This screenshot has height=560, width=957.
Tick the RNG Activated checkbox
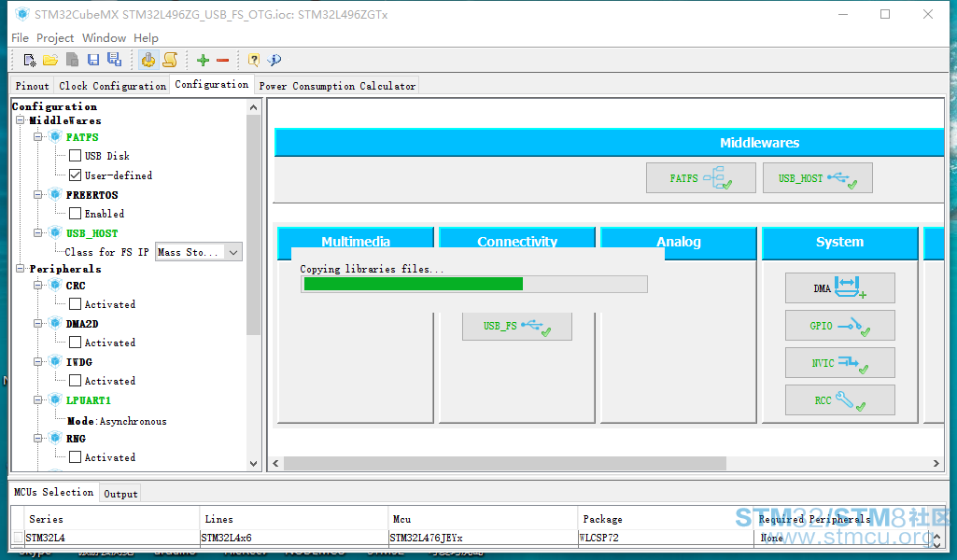pyautogui.click(x=75, y=457)
